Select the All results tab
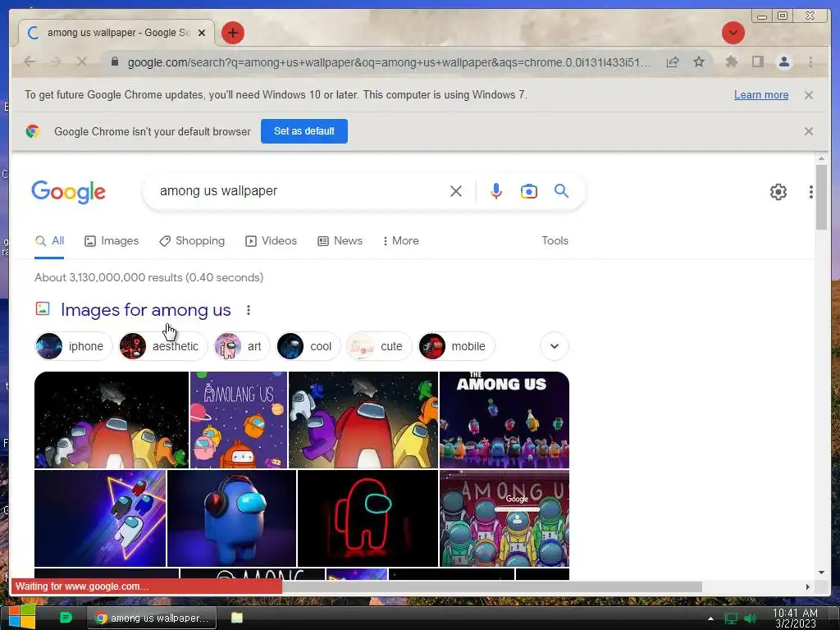Screen dimensions: 840x630 49,241
